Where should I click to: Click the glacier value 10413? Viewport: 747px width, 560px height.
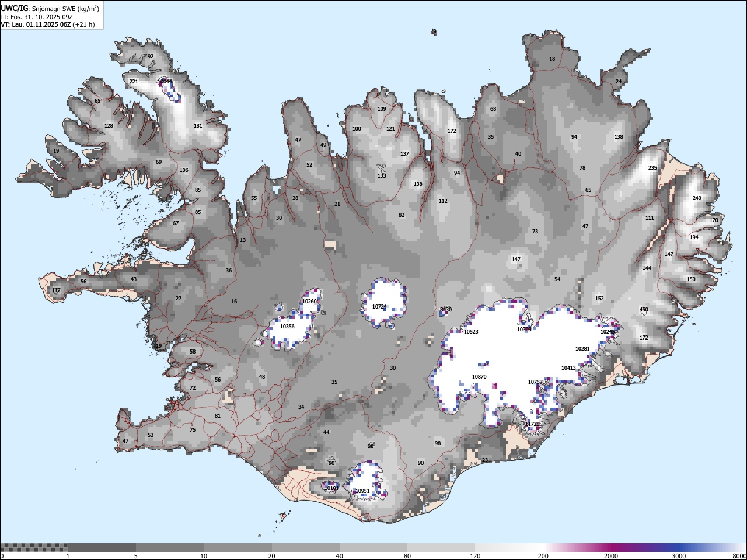point(568,368)
